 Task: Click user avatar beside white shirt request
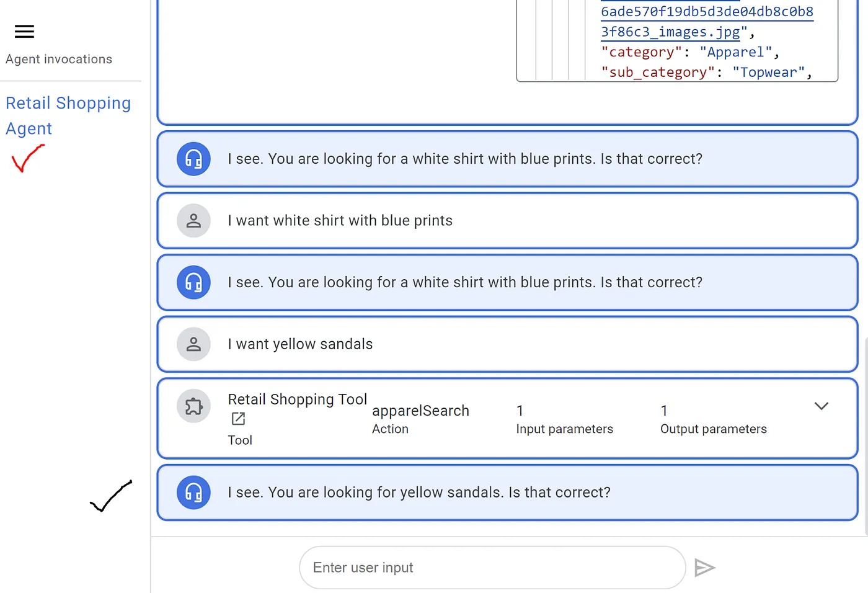[x=193, y=221]
